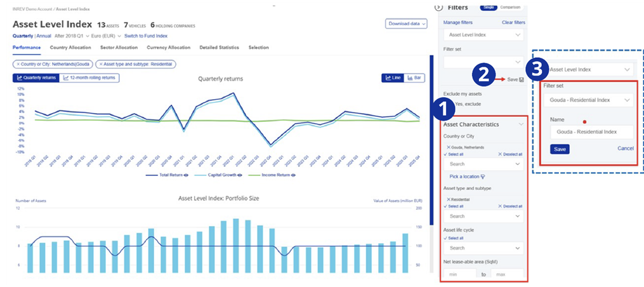The width and height of the screenshot is (644, 287).
Task: Switch filter mode to Comparison
Action: [509, 7]
